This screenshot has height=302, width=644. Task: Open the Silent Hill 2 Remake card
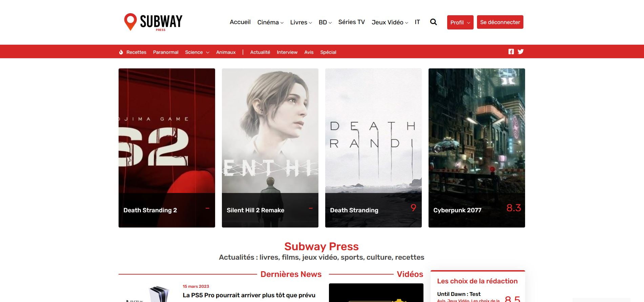pyautogui.click(x=270, y=148)
